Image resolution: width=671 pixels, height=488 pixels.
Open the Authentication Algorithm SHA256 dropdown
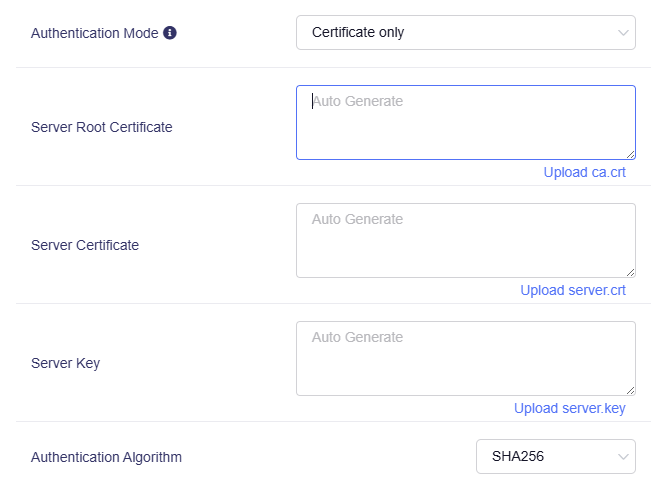click(555, 457)
